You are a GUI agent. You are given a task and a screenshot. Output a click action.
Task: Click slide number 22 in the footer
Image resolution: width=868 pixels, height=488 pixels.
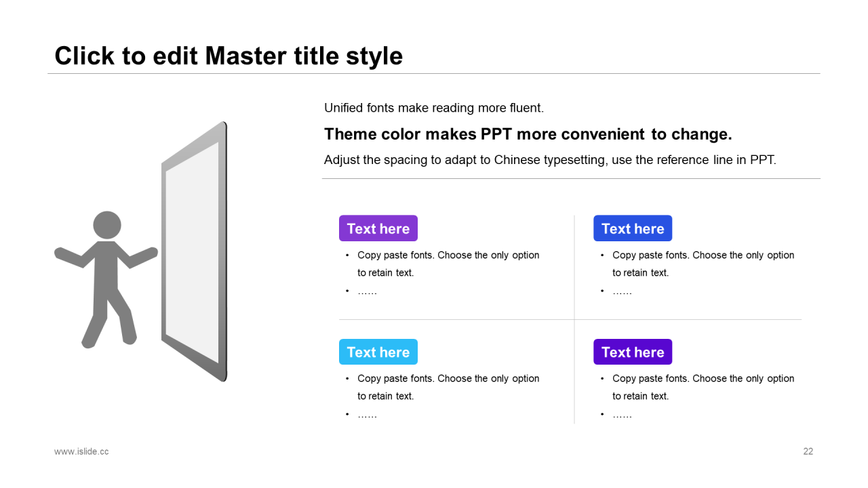click(x=808, y=451)
